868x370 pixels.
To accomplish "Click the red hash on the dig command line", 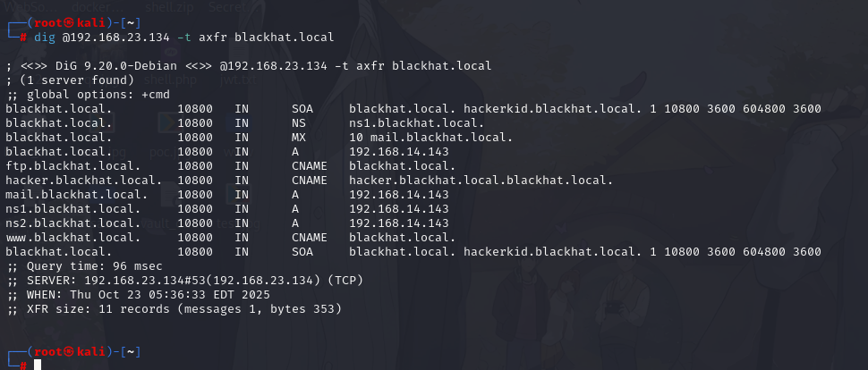I will (22, 37).
